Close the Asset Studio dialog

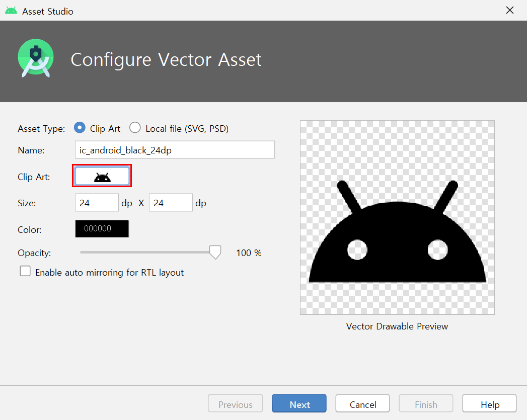[510, 11]
